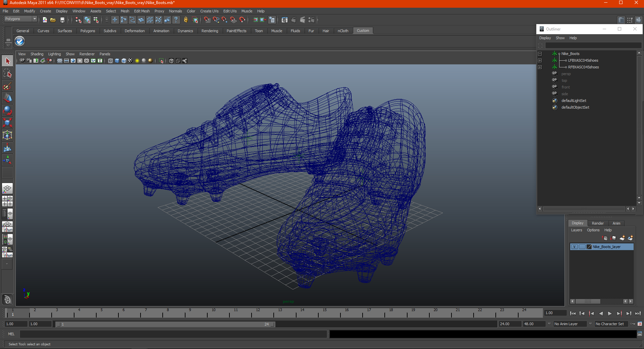The height and width of the screenshot is (349, 644).
Task: Switch to four view layout
Action: [x=7, y=201]
